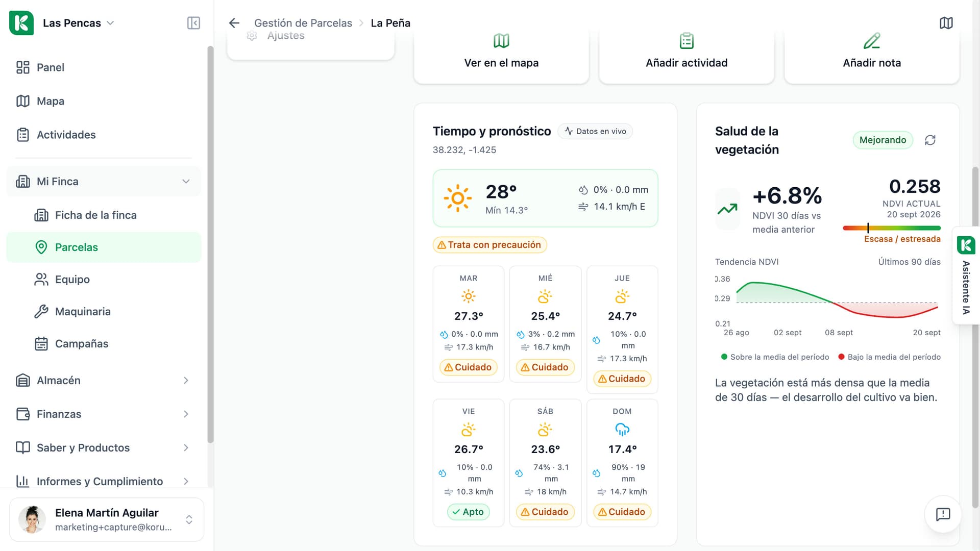Click the Añadir actividad clipboard icon
Screen dimensions: 980x551
tap(687, 41)
